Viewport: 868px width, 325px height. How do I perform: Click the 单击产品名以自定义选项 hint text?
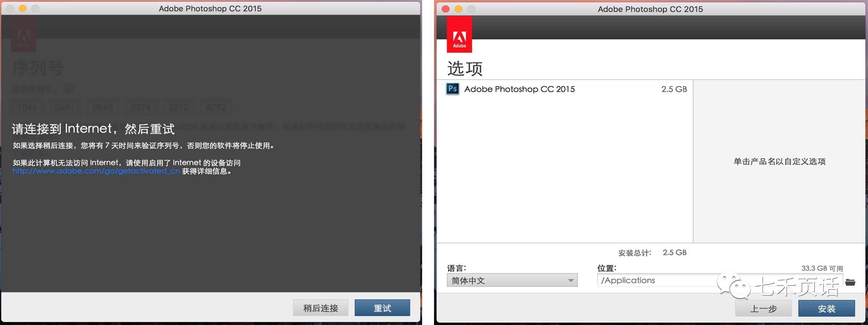coord(779,161)
